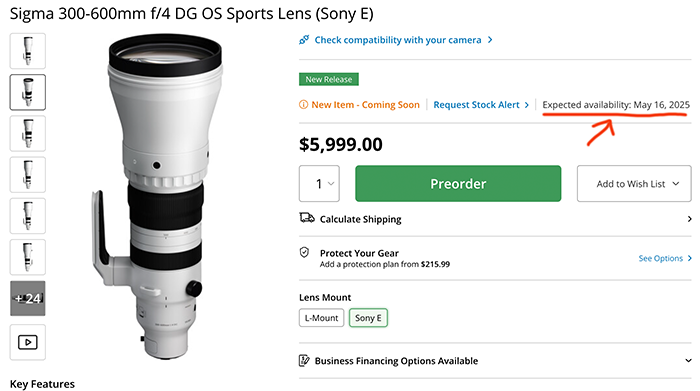View the +24 more images thumbnail
700x391 pixels.
click(x=28, y=298)
